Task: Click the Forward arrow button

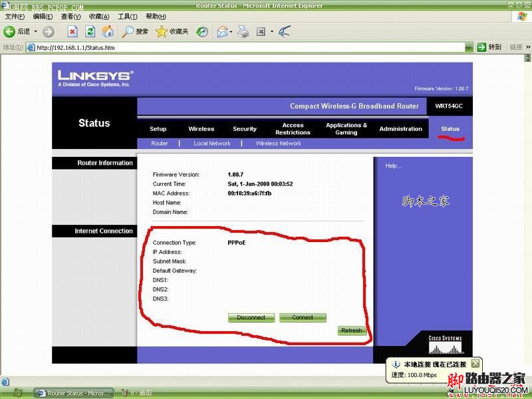Action: (49, 31)
